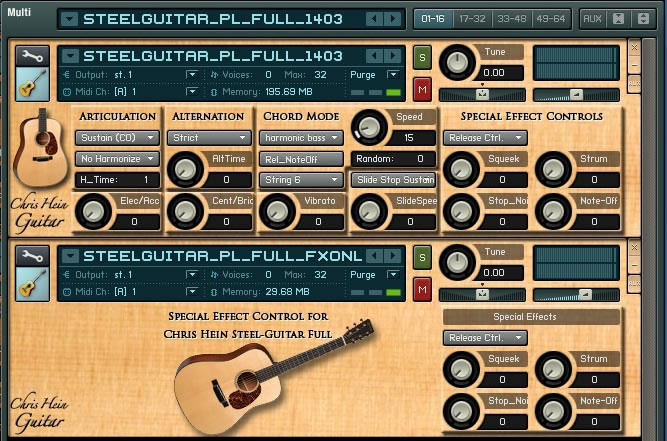Screen dimensions: 667x441
Task: Open Release Ctrl. dropdown in 1403 instrument
Action: [485, 138]
